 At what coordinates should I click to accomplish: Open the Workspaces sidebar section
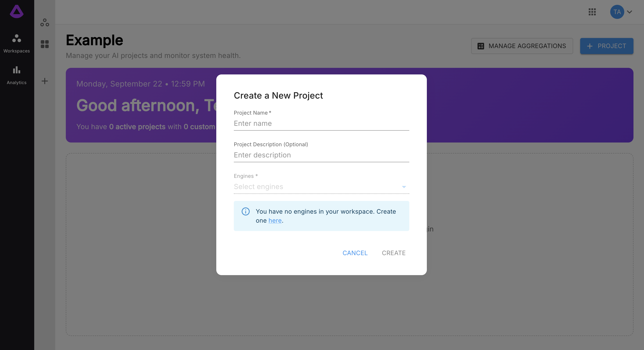click(16, 43)
